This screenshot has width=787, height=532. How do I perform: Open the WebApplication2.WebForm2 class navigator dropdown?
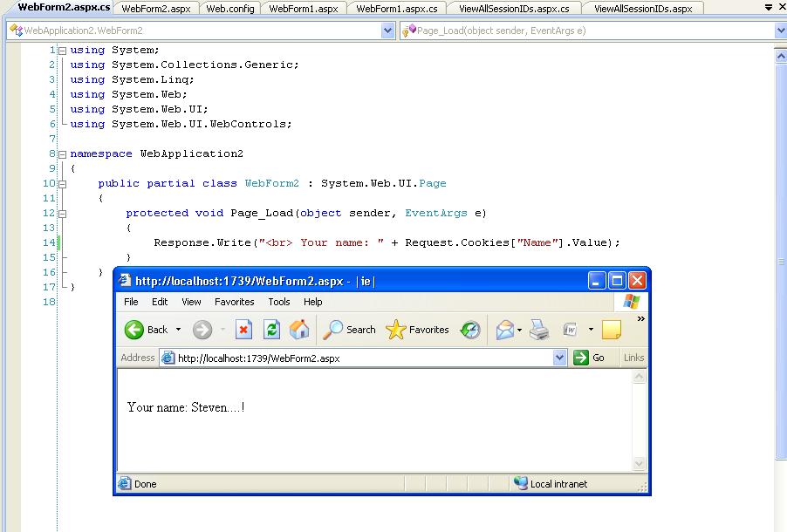389,29
